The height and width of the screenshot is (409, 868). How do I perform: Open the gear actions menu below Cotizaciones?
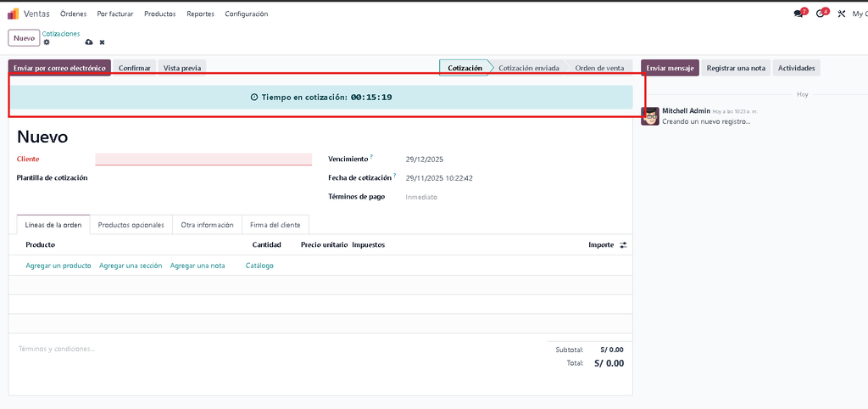point(47,42)
